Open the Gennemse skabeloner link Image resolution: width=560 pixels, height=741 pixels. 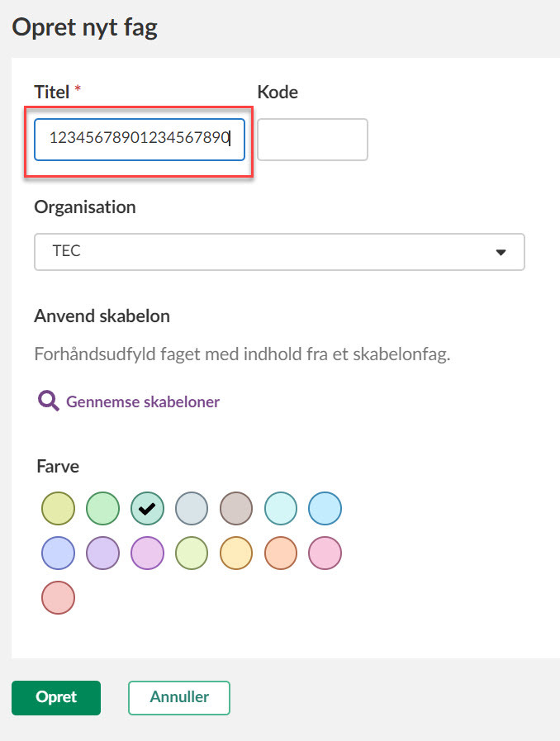[x=142, y=402]
